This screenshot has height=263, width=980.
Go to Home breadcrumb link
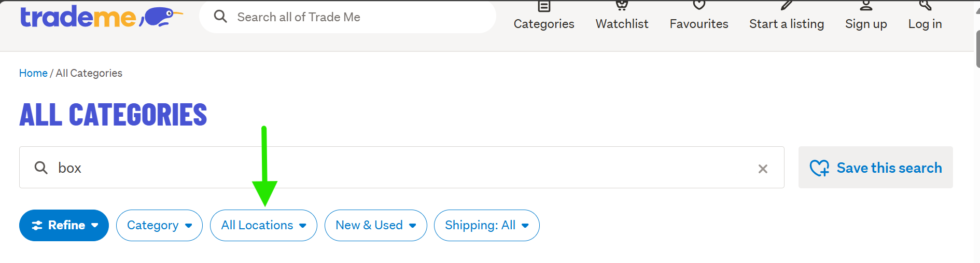[33, 73]
